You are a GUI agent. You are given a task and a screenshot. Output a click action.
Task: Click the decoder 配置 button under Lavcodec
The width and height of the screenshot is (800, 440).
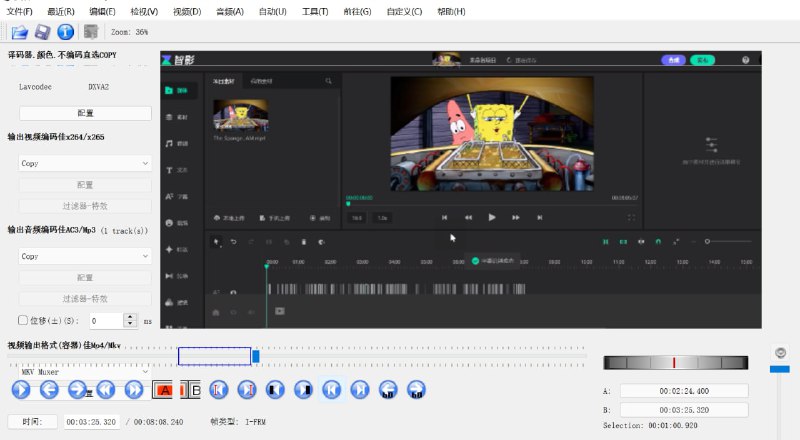(x=85, y=113)
